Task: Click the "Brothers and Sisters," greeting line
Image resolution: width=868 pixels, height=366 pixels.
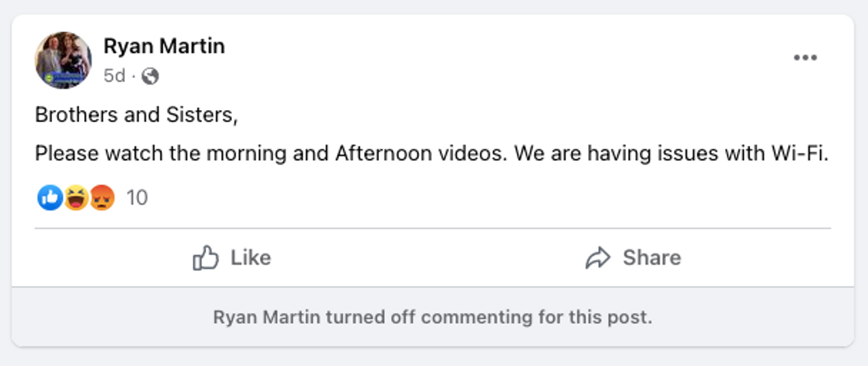Action: point(136,115)
